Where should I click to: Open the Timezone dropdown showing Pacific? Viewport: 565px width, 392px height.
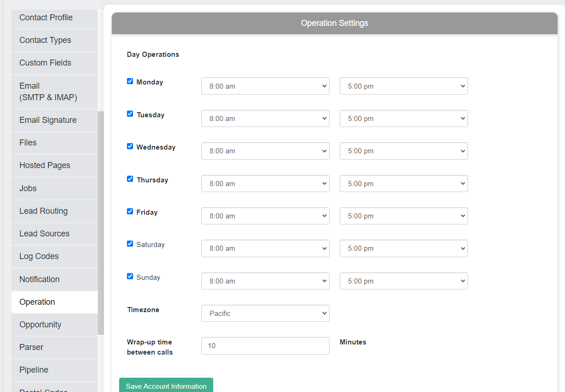coord(265,314)
